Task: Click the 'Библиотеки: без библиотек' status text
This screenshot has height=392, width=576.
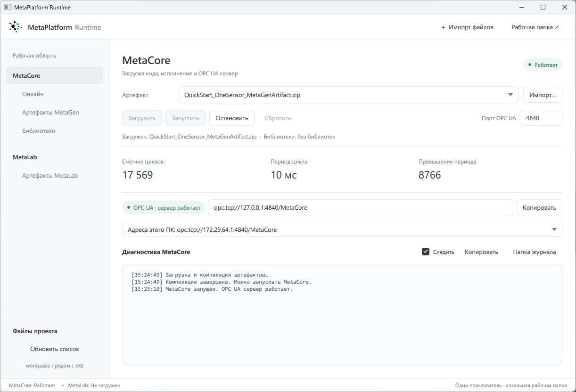Action: 299,137
